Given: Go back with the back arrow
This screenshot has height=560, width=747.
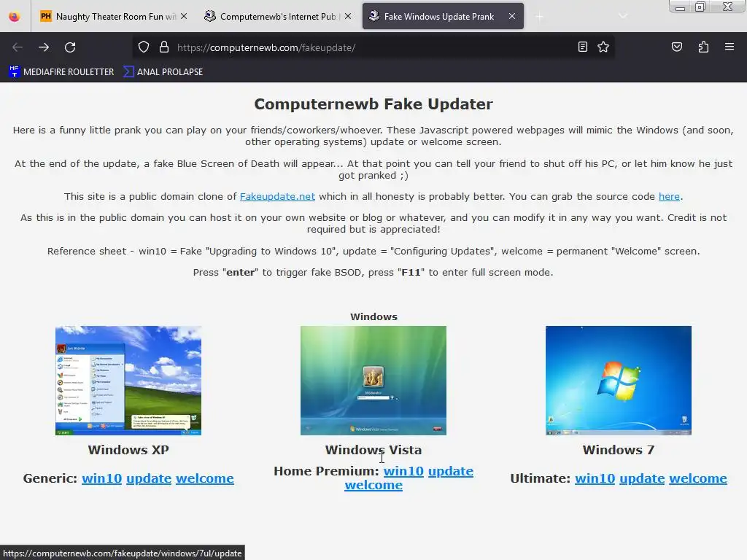Looking at the screenshot, I should 18,47.
